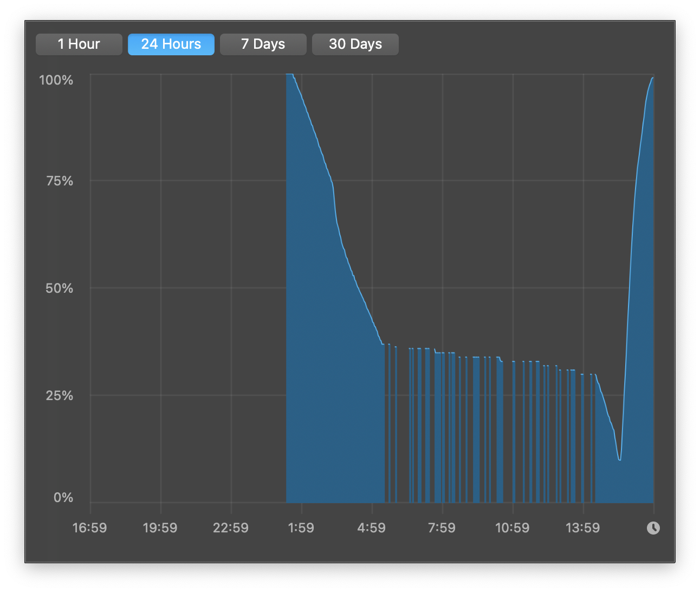Click the 25% vertical axis label

60,396
